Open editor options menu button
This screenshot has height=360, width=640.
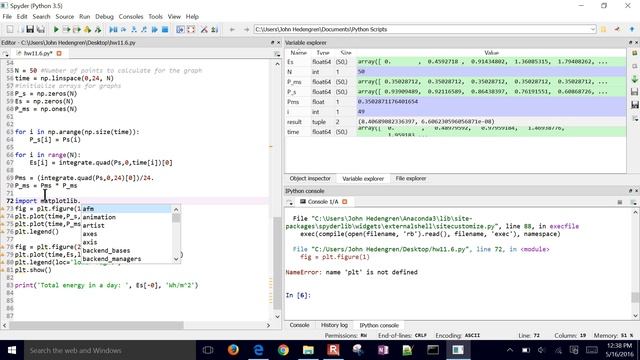[277, 54]
